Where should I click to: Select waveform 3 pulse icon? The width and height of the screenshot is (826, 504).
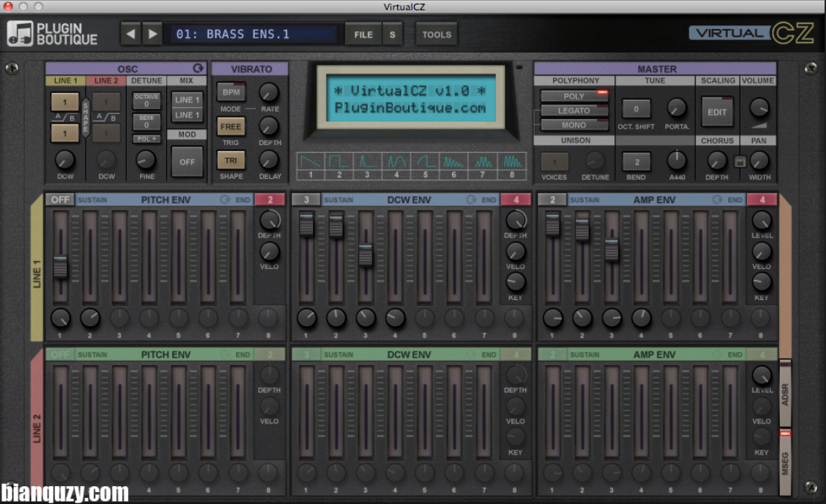pyautogui.click(x=367, y=161)
